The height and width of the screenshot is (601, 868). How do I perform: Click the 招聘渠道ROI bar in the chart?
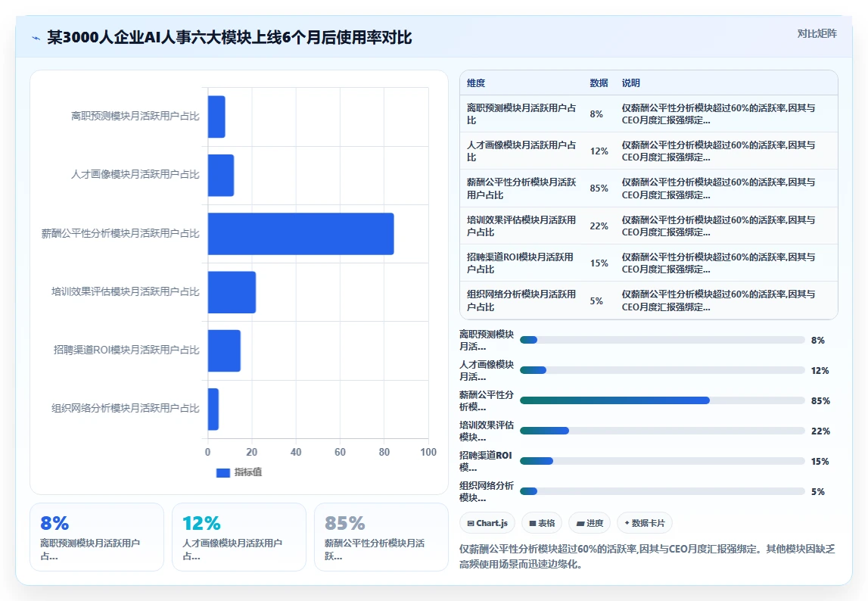click(224, 350)
